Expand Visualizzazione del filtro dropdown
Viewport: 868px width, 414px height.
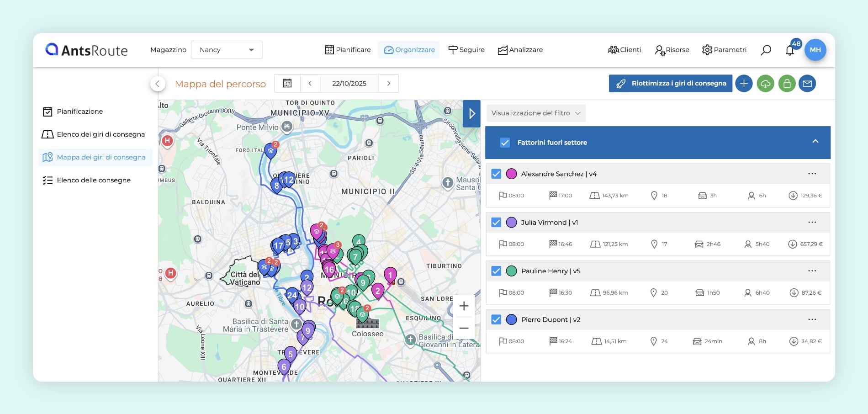pyautogui.click(x=535, y=113)
